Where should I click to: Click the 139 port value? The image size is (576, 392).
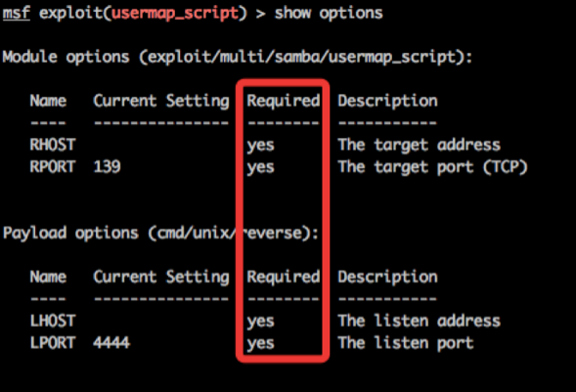pos(107,166)
